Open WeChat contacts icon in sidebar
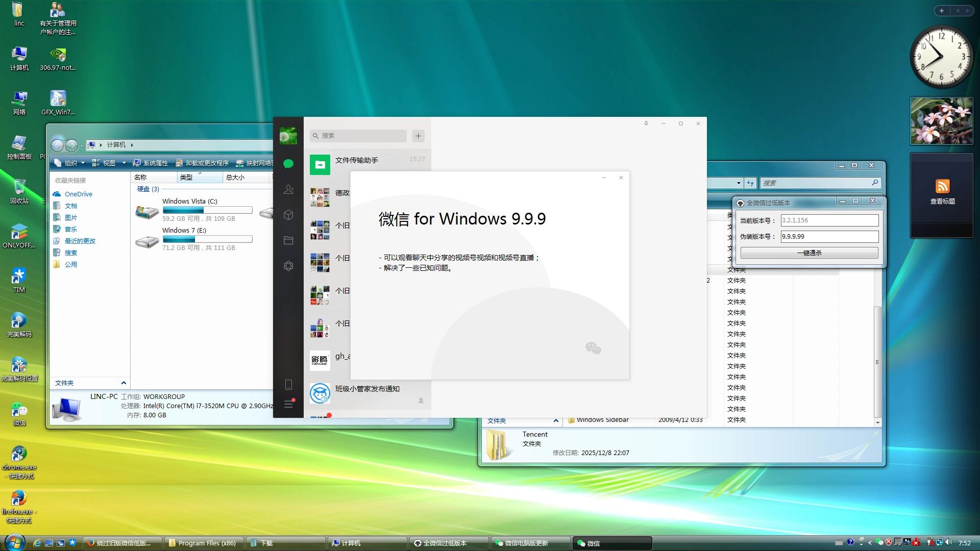The image size is (980, 551). (x=288, y=189)
